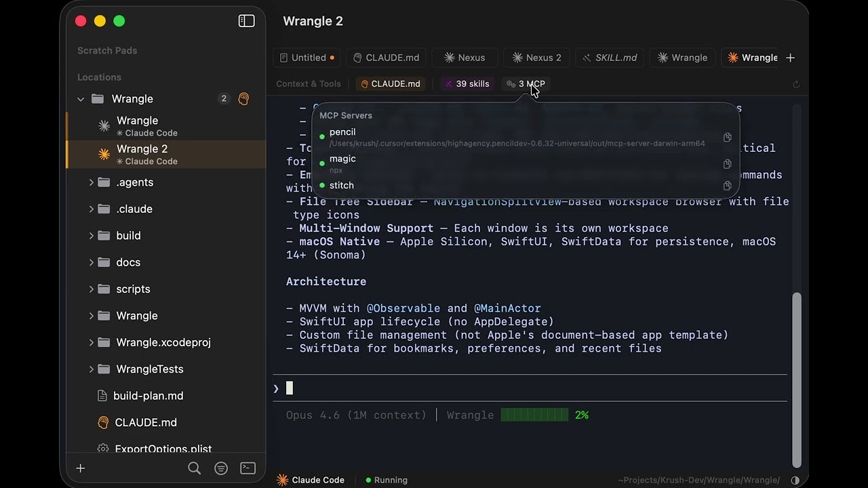This screenshot has height=488, width=868.
Task: Click the build-plan.md document icon
Action: [102, 396]
